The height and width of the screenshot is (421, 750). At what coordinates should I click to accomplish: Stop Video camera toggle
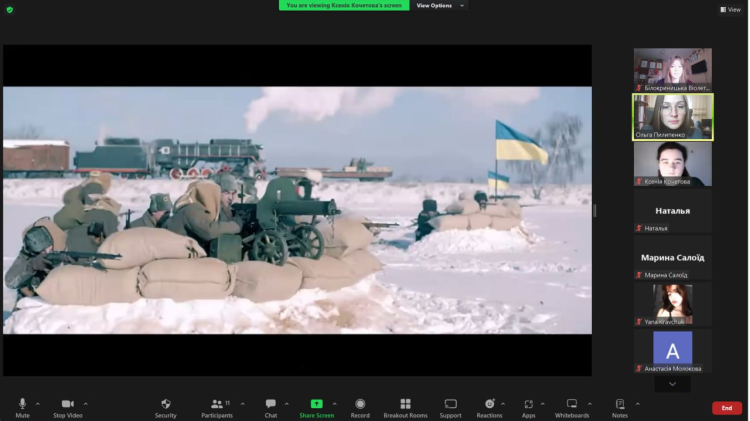67,405
